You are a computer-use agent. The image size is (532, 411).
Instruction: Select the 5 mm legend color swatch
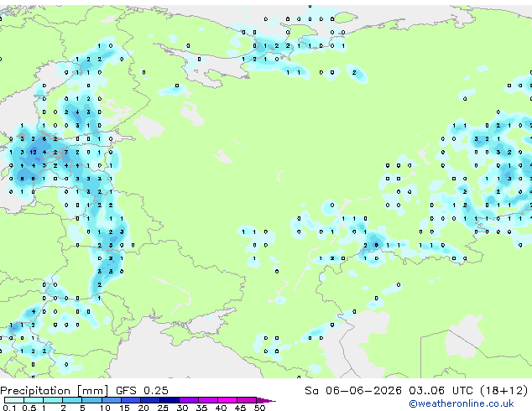click(x=92, y=400)
